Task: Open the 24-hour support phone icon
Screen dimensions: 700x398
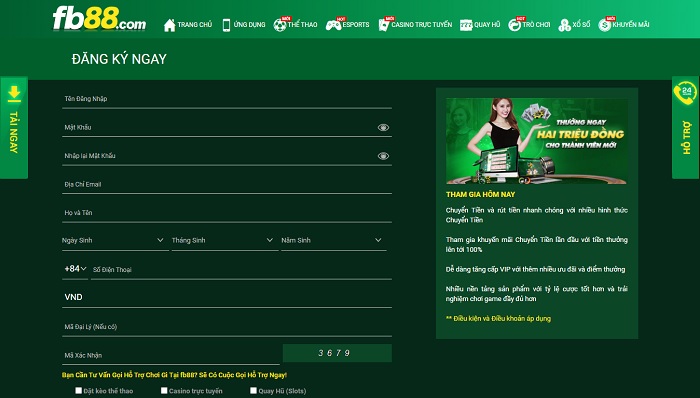Action: [x=685, y=92]
